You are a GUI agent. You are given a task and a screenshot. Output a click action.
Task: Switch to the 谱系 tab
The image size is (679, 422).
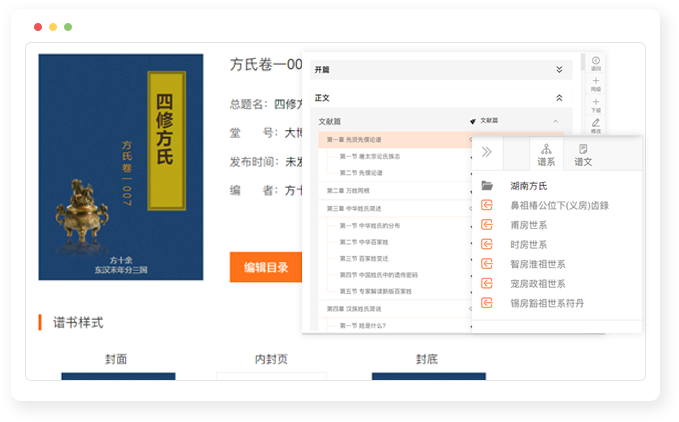546,154
